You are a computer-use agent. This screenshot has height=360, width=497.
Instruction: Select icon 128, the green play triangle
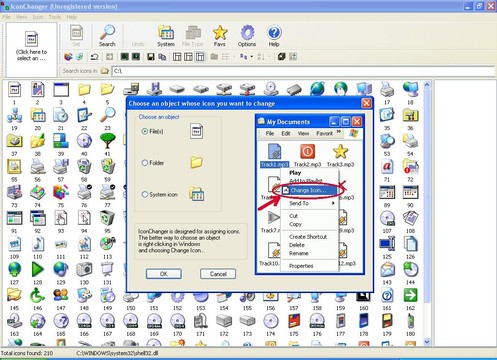click(38, 269)
